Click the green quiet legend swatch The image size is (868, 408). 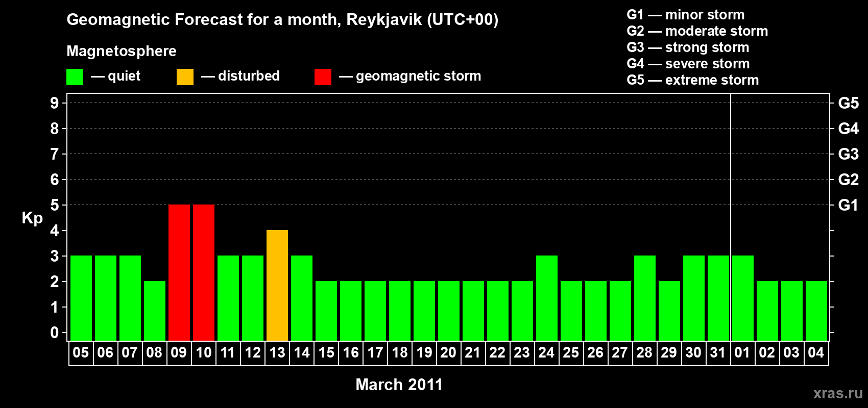pos(75,77)
